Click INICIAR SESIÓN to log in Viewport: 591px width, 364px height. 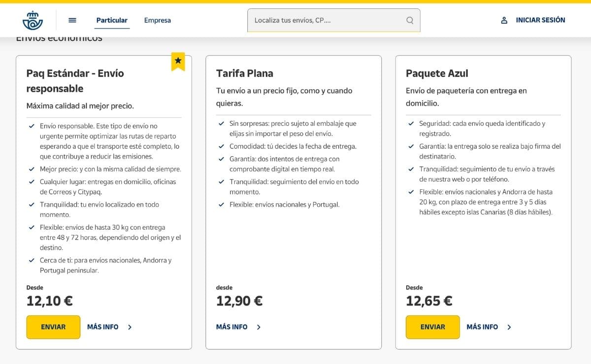[540, 20]
